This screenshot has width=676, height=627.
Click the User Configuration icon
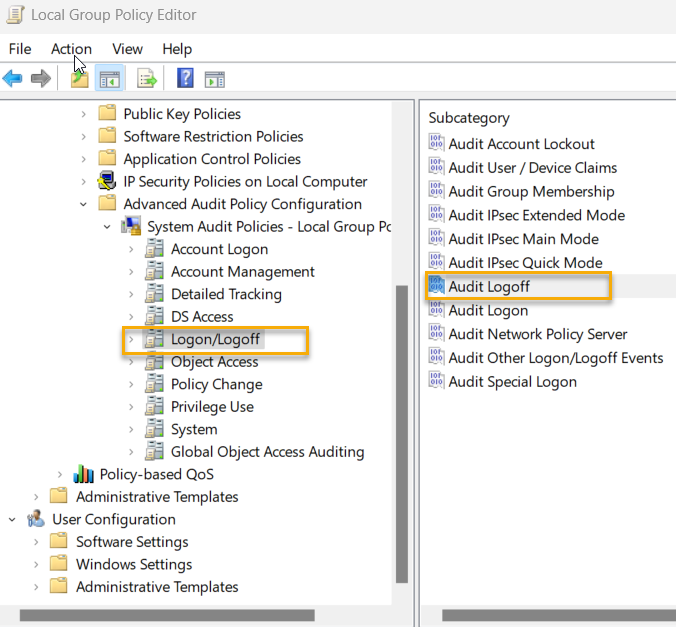tap(36, 519)
